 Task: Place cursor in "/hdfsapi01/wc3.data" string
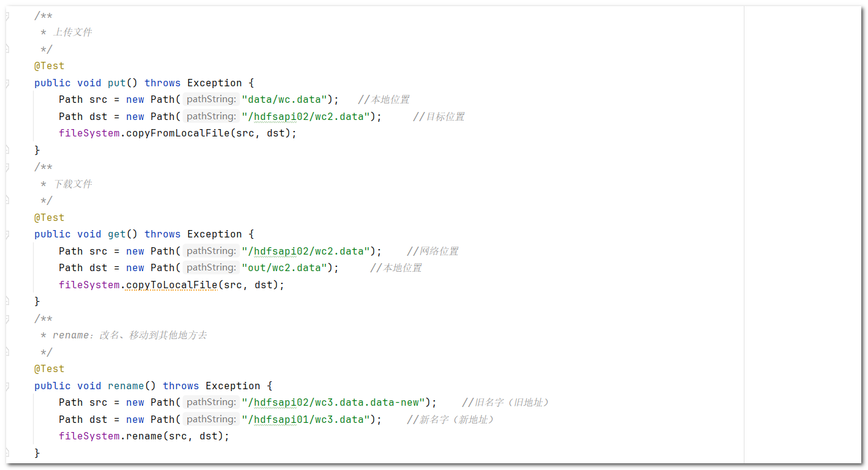(306, 420)
